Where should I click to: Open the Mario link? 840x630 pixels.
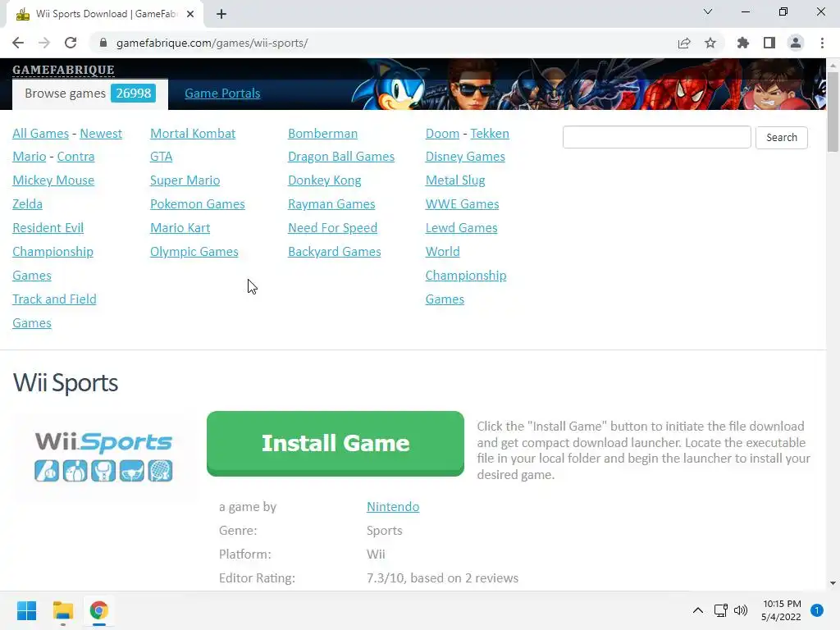pyautogui.click(x=30, y=157)
